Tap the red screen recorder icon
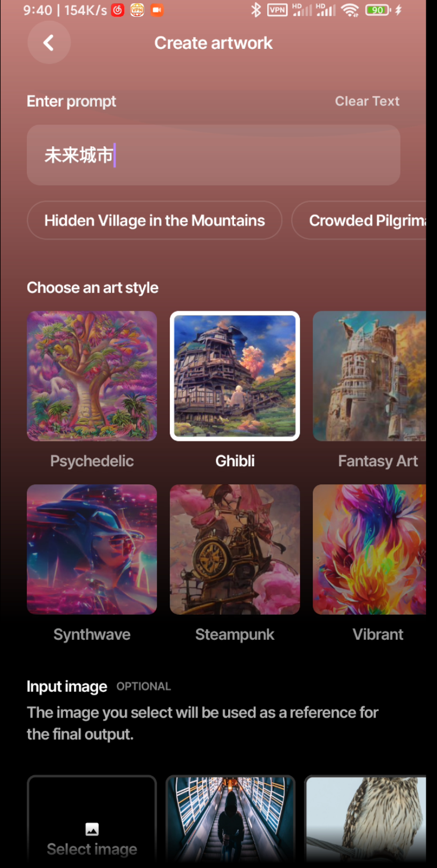This screenshot has width=437, height=868. tap(157, 10)
